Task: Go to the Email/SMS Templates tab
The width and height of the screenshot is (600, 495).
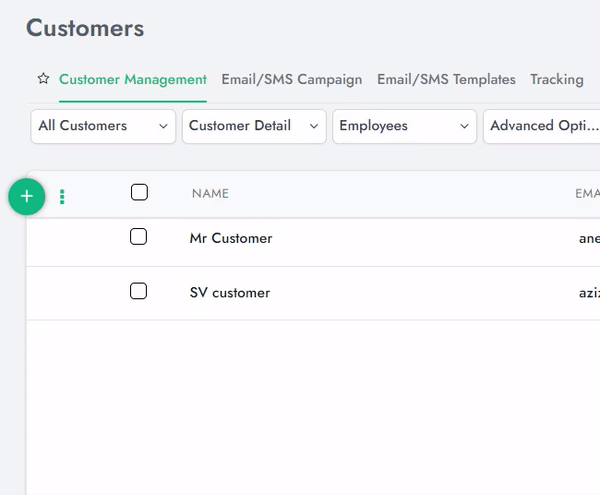Action: [446, 79]
